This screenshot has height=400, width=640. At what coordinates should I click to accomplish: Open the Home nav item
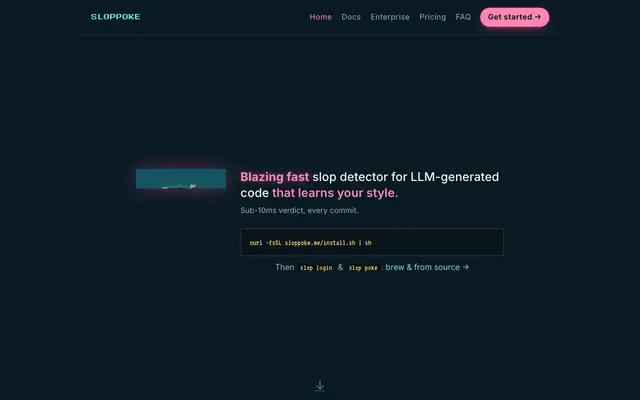point(320,17)
